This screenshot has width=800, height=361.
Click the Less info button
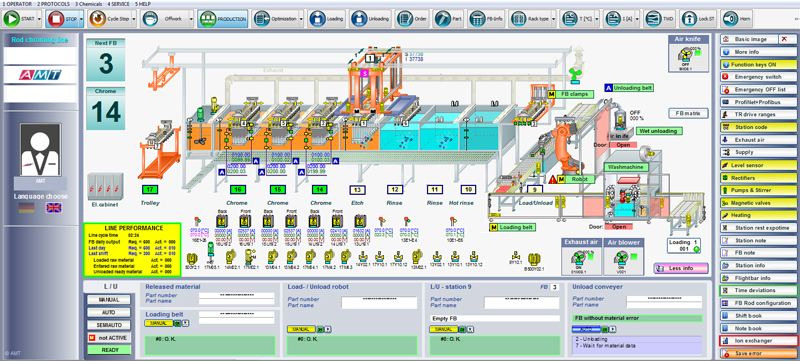(681, 268)
